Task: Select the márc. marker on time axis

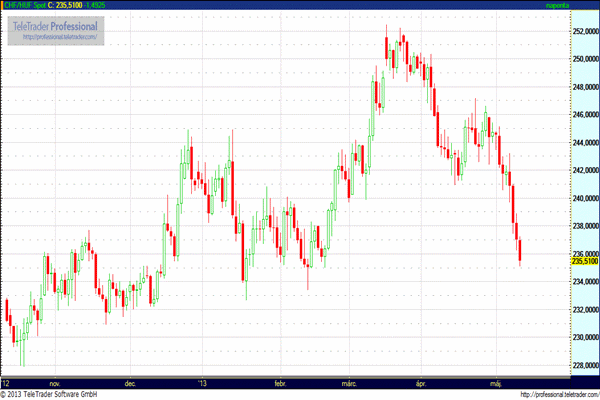Action: click(350, 382)
